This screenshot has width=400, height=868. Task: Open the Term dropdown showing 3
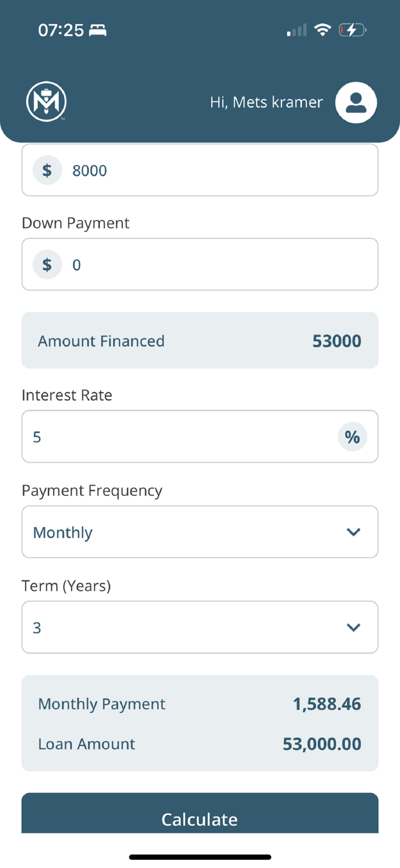tap(200, 627)
